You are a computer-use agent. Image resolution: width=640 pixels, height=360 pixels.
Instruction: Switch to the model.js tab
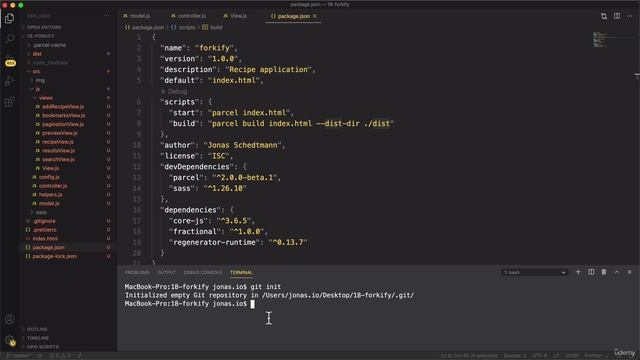pos(137,16)
